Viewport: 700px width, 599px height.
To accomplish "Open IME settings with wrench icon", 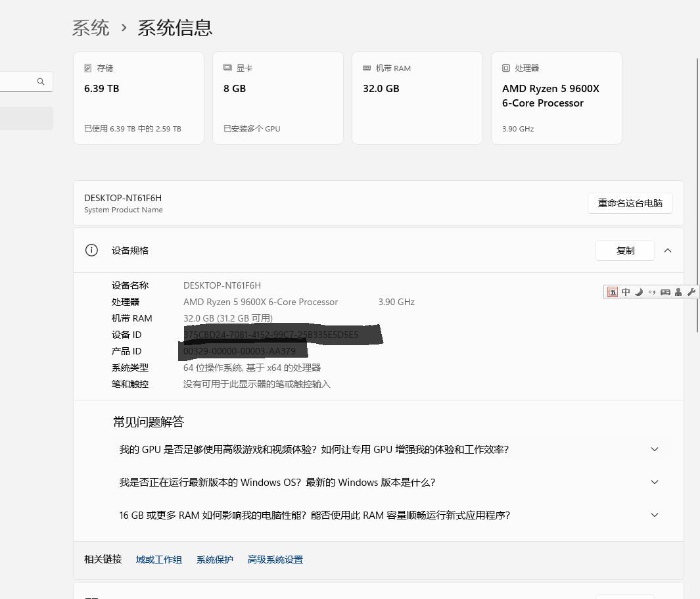I will pyautogui.click(x=691, y=292).
